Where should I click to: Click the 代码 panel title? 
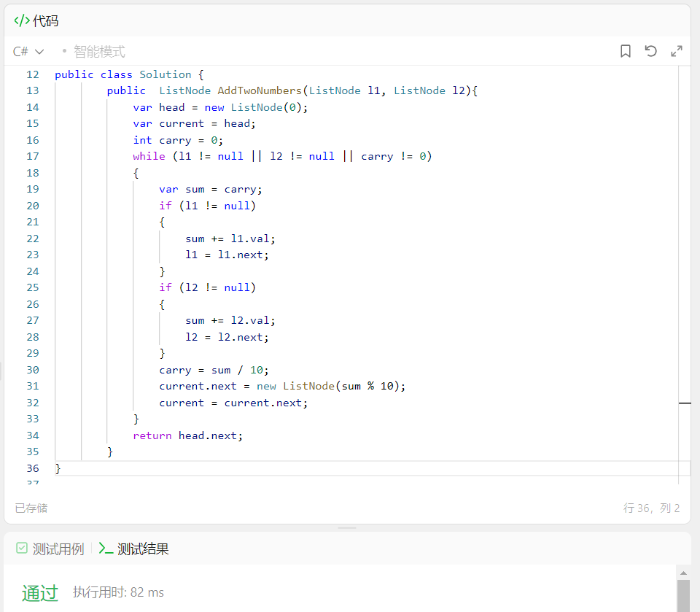tap(45, 21)
